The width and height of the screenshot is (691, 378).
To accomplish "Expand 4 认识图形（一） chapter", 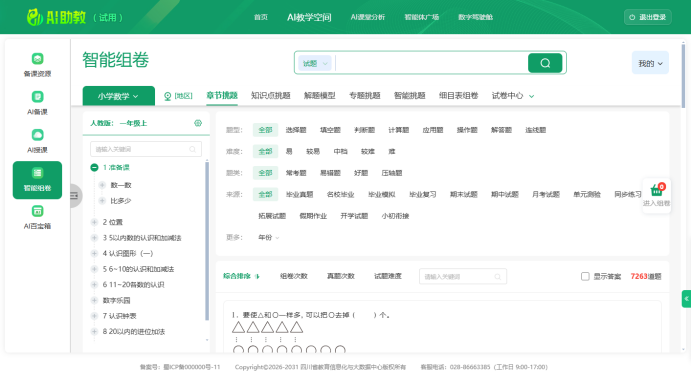I will 94,253.
